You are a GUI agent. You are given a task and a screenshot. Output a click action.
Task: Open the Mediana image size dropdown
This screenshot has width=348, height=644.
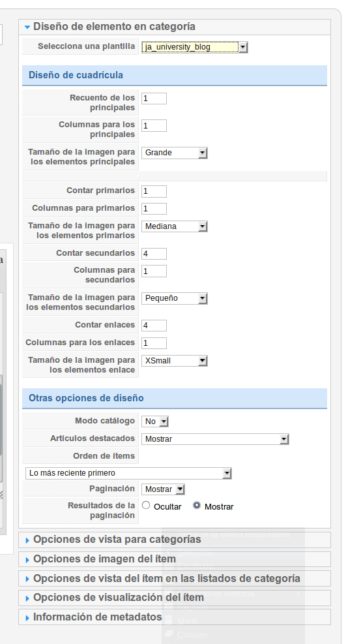(x=175, y=226)
